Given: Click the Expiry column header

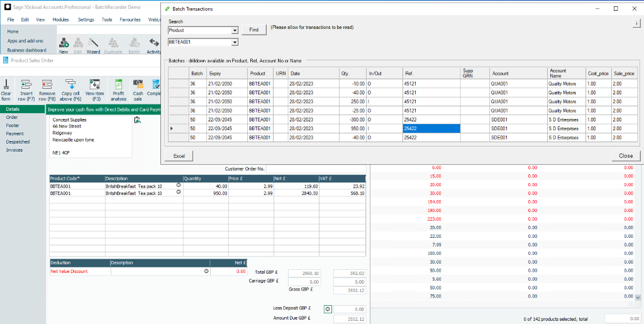Looking at the screenshot, I should tap(227, 73).
